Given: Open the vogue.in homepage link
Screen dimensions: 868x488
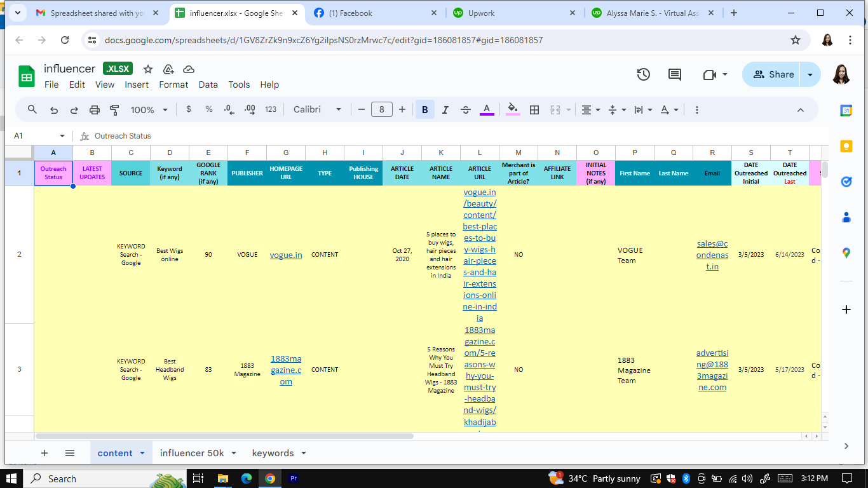Looking at the screenshot, I should point(286,255).
